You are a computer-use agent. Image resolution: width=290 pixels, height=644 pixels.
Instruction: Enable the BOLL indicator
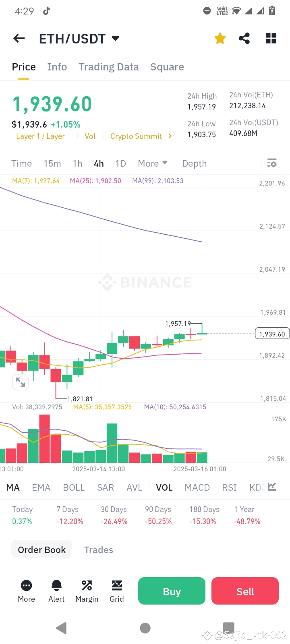pos(74,487)
